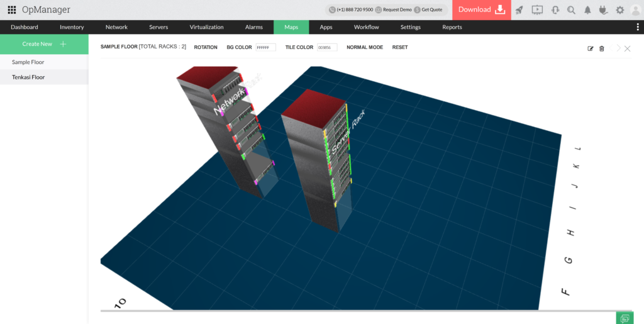644x324 pixels.
Task: Click the BG Color value field
Action: coord(265,47)
